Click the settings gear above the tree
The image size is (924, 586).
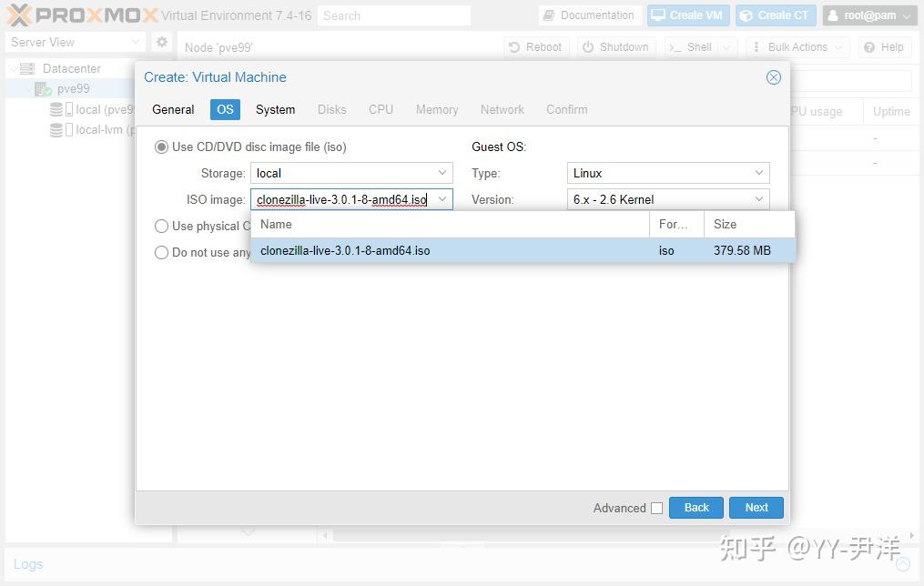click(x=161, y=42)
